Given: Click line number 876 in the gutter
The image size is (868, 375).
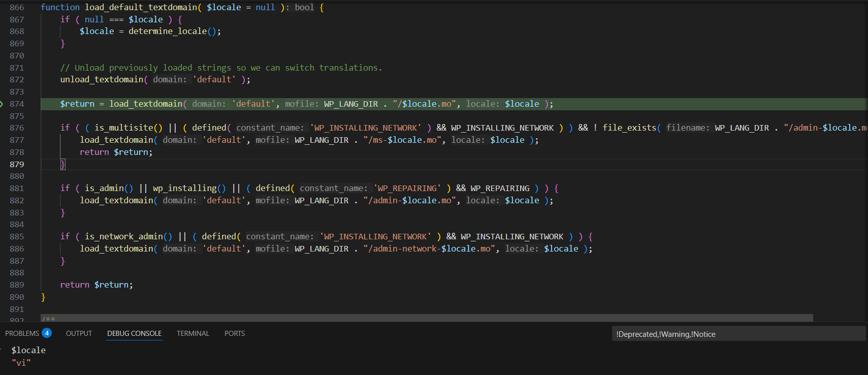Looking at the screenshot, I should pos(17,128).
